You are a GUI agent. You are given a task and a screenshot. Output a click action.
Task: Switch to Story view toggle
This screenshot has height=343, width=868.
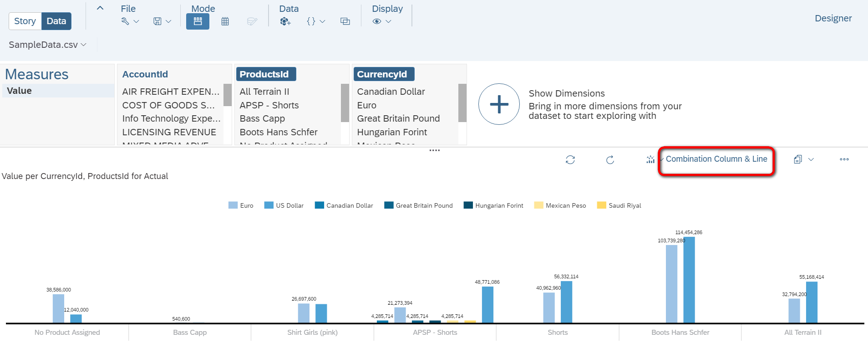(25, 21)
